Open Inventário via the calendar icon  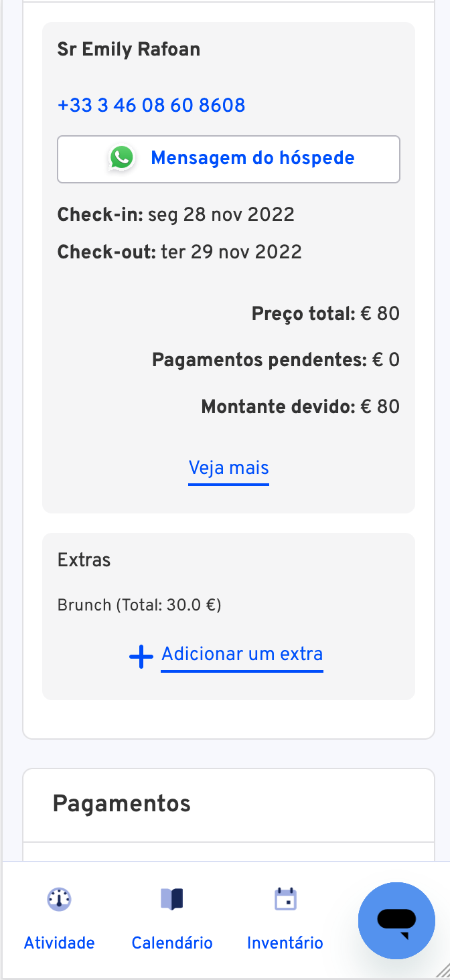(286, 898)
